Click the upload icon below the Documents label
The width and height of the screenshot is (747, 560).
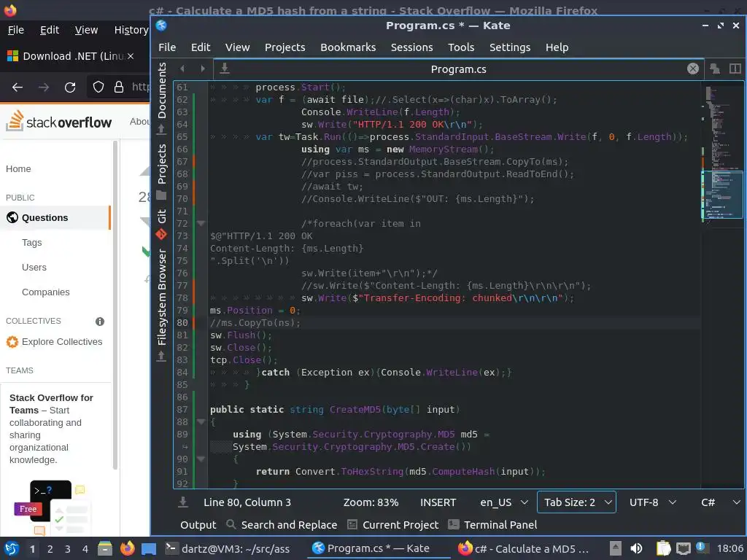tap(161, 129)
